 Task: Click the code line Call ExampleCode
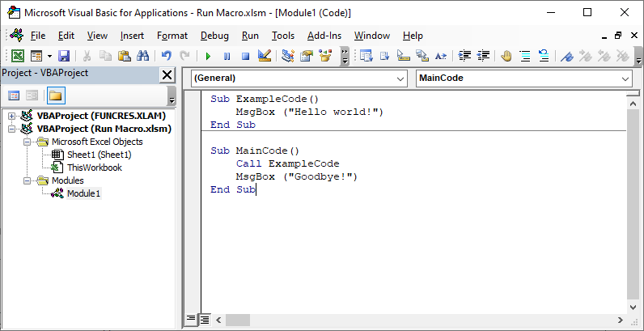point(287,163)
